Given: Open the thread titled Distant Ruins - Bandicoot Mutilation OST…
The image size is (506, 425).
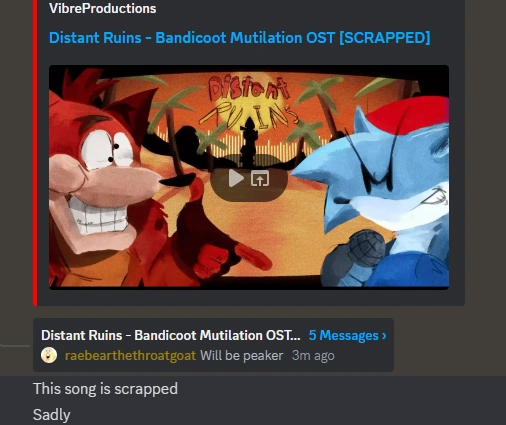Looking at the screenshot, I should pos(171,335).
